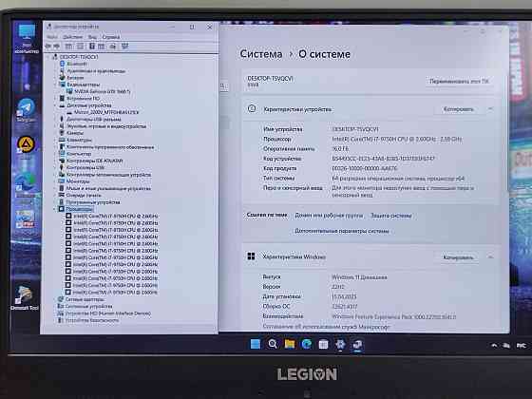Open the Start menu on the taskbar
The image size is (532, 399).
tap(256, 344)
